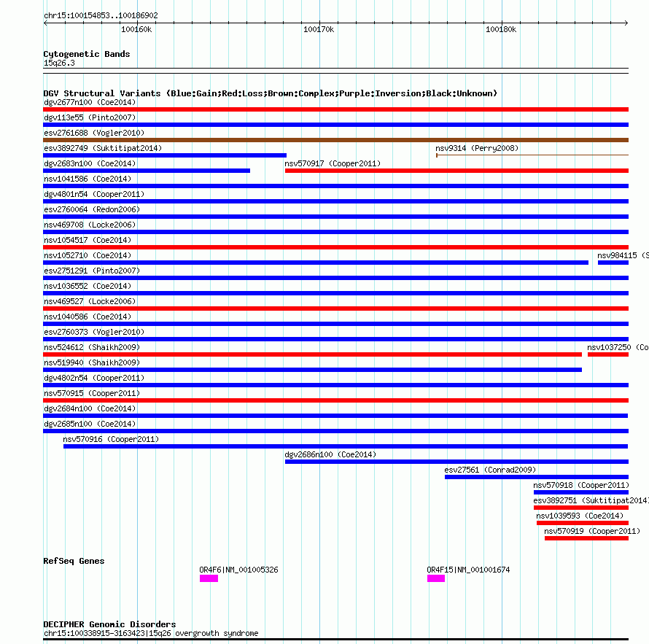Viewport: 649px width, 644px height.
Task: Click the OR4F6 gene magenta block
Action: (209, 578)
